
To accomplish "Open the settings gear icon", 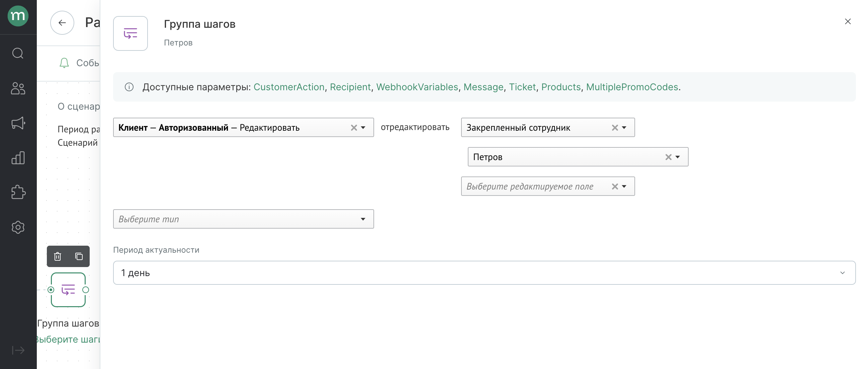I will pos(18,227).
